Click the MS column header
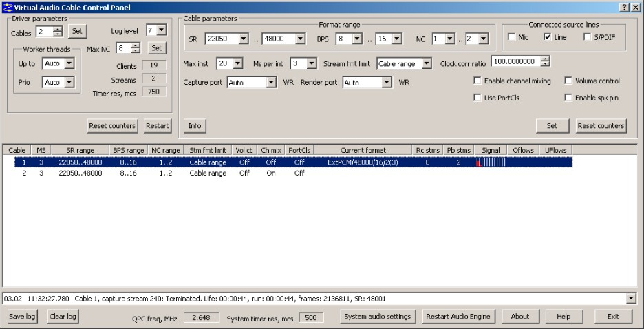The image size is (644, 329). 41,150
